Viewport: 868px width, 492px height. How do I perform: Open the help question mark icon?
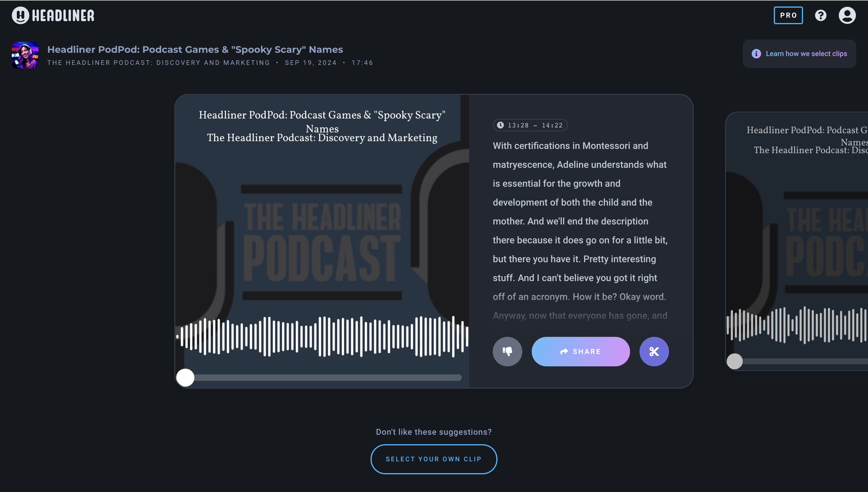pos(821,15)
